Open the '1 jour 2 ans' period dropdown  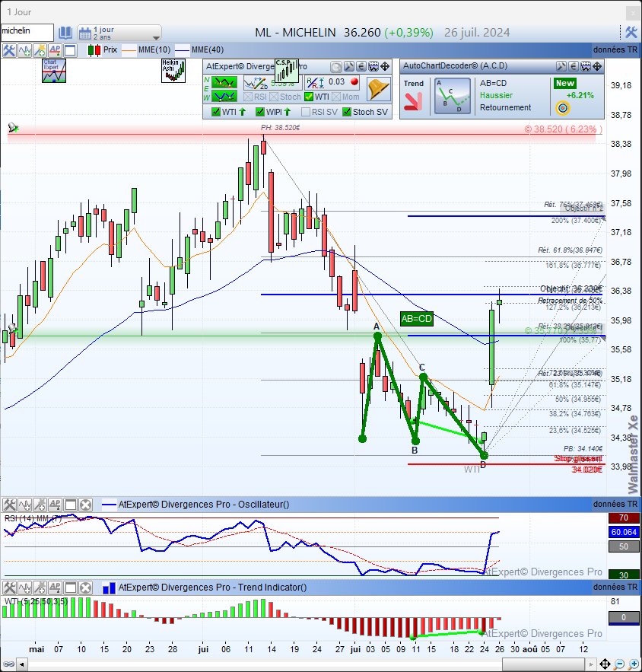[119, 33]
